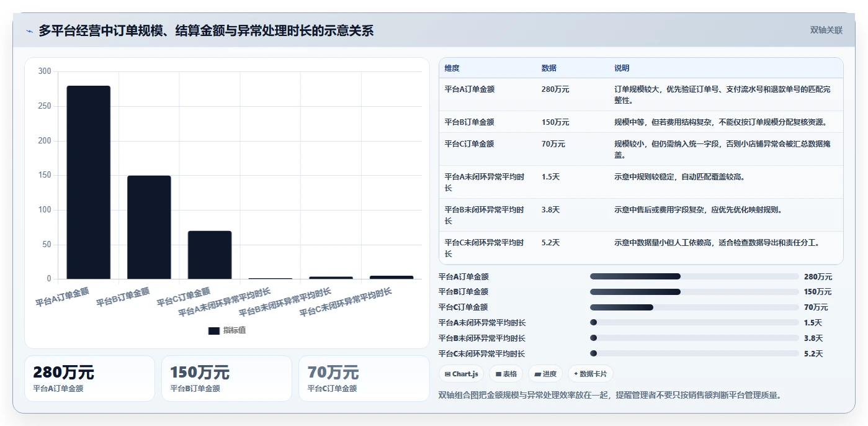The image size is (868, 426).
Task: Click the progress bar for 平台A未闭环异常平均时长
Action: coord(694,323)
